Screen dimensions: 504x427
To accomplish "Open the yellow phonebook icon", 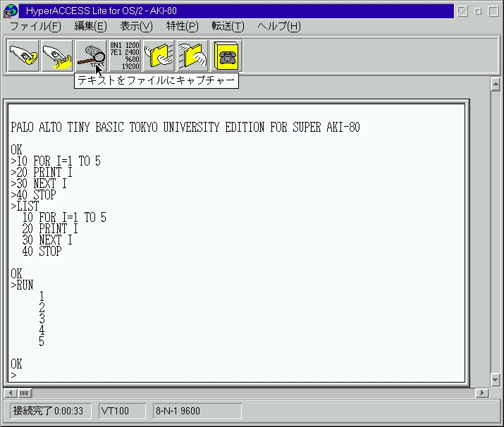I will (x=226, y=56).
